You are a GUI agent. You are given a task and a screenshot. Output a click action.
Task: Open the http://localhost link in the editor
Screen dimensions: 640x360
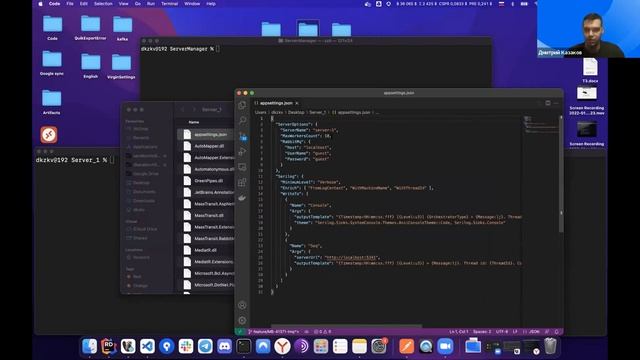pyautogui.click(x=350, y=258)
